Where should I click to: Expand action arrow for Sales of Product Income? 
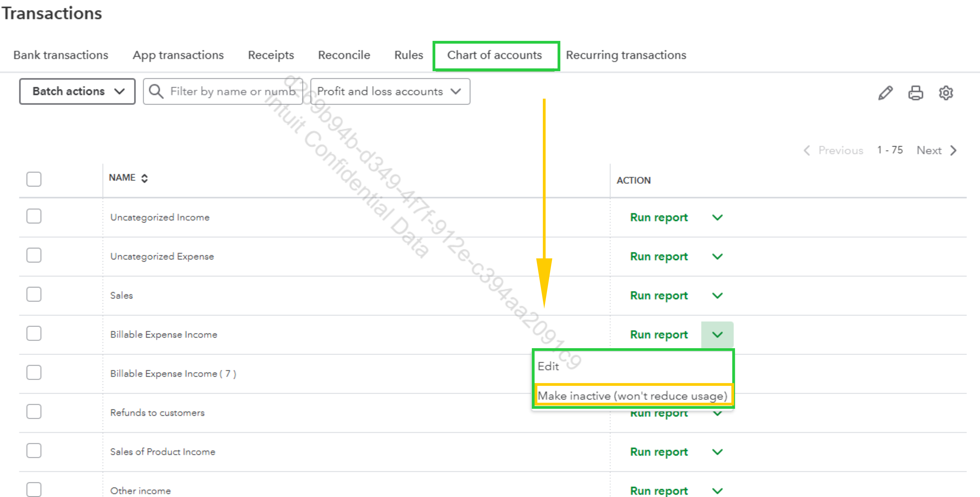(717, 452)
